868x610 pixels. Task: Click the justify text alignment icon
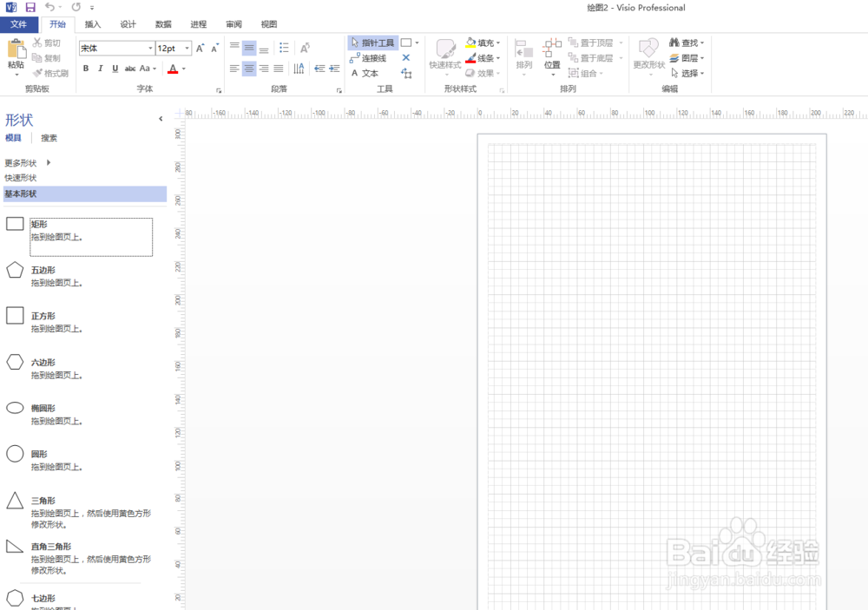tap(279, 69)
